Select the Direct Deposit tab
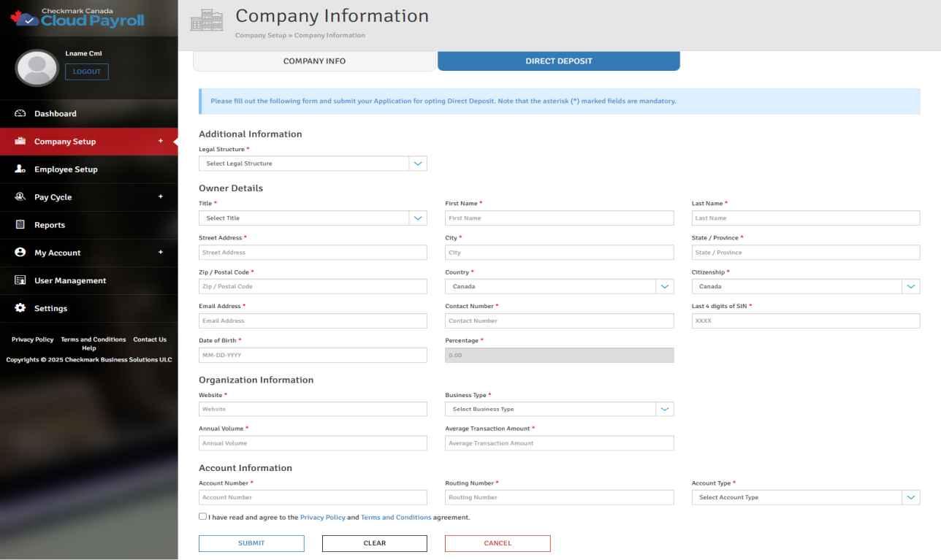 558,61
